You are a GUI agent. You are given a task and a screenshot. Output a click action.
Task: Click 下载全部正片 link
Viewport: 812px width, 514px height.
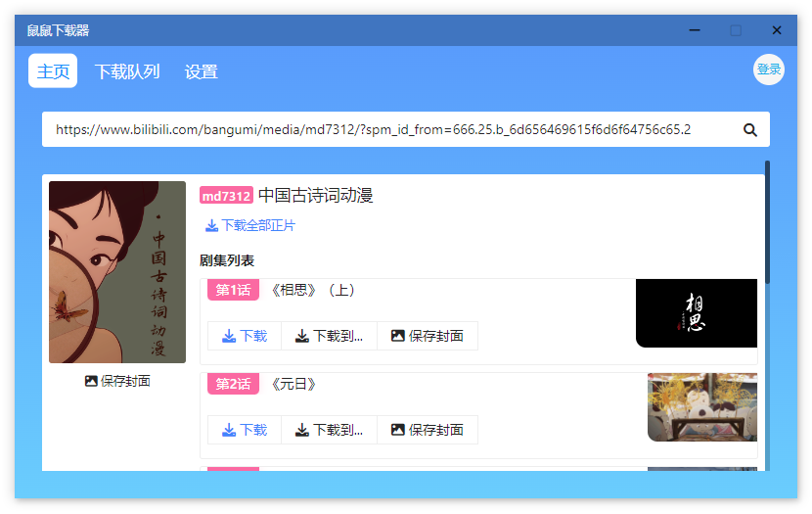click(x=250, y=225)
